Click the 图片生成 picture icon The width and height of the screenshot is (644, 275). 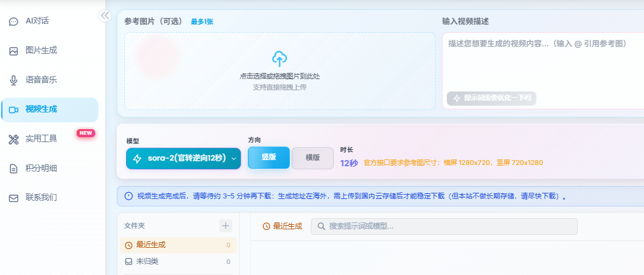(14, 51)
